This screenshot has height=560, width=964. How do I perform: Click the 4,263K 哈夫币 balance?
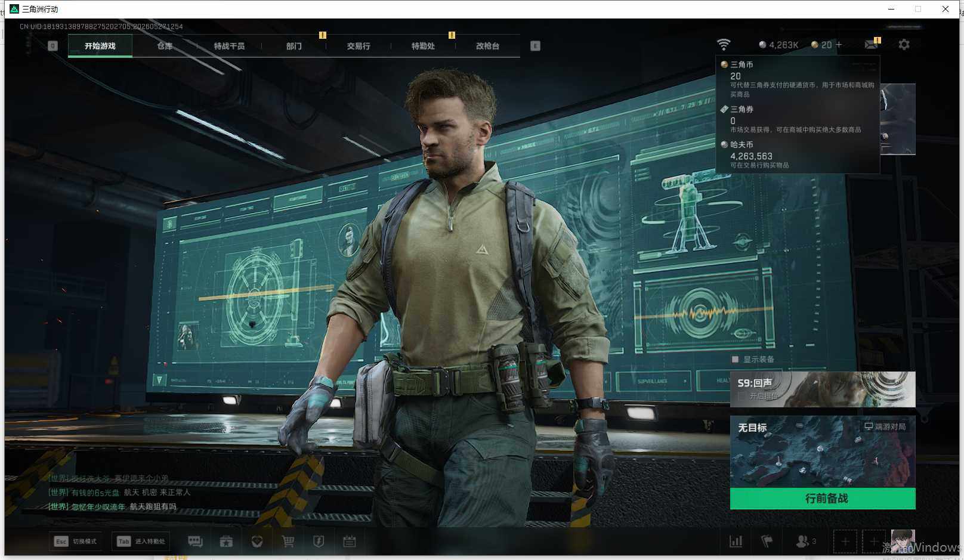click(x=778, y=45)
